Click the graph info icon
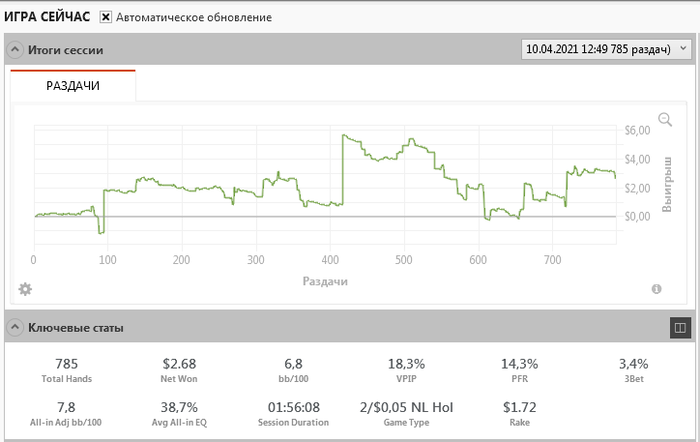 (657, 289)
